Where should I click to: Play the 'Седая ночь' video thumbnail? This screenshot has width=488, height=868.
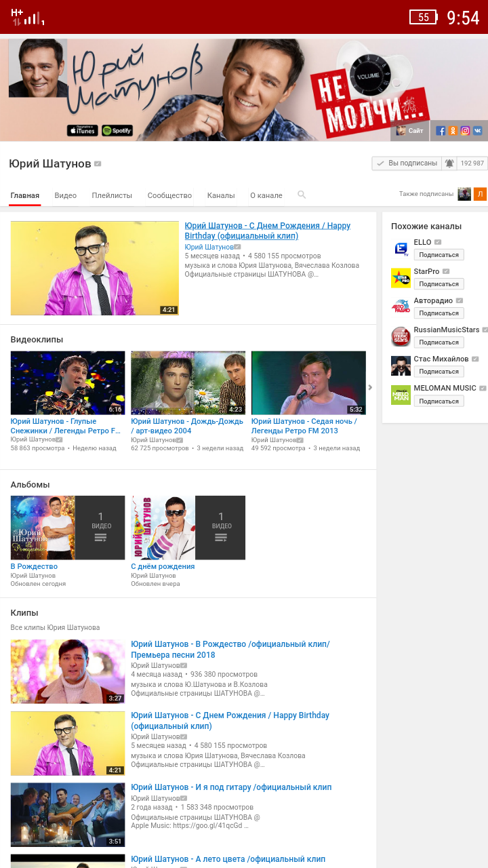tap(308, 382)
